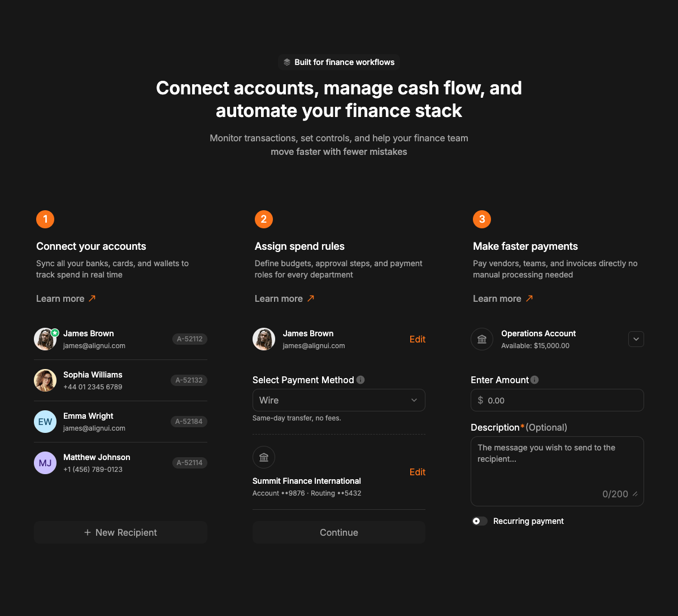Click the MJ avatar for Matthew Johnson
Image resolution: width=678 pixels, height=616 pixels.
click(45, 463)
